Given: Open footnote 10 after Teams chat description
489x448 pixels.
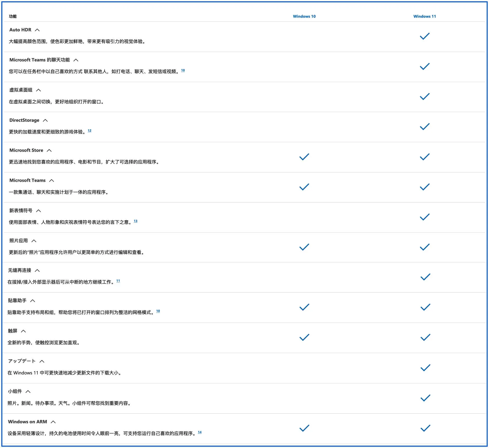Looking at the screenshot, I should point(183,70).
